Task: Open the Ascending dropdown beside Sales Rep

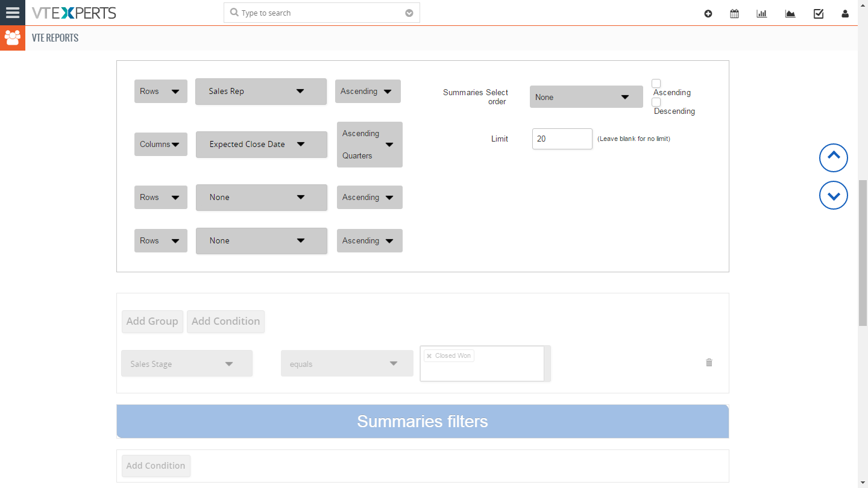Action: [368, 92]
